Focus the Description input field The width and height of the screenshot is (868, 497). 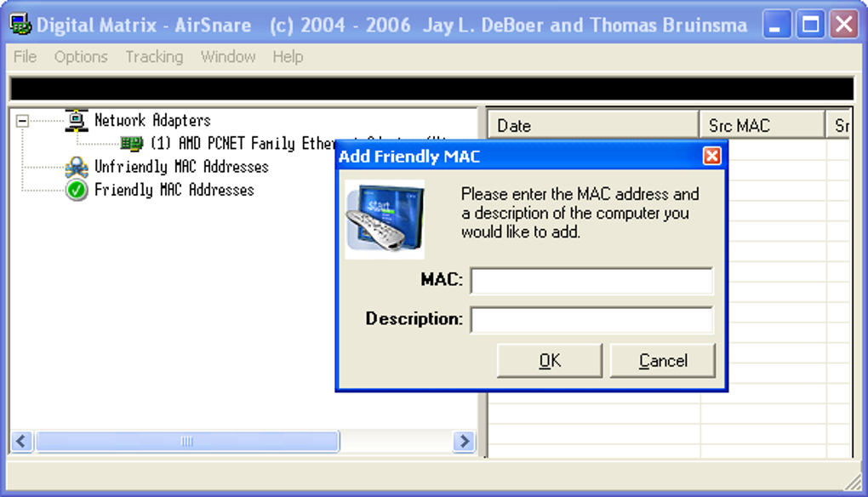coord(591,320)
